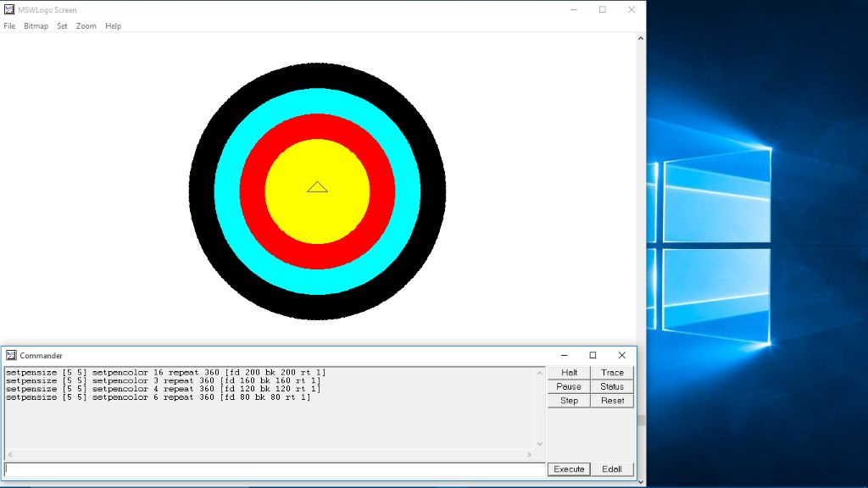The width and height of the screenshot is (868, 488).
Task: Click the red ring of the target
Action: tap(317, 126)
